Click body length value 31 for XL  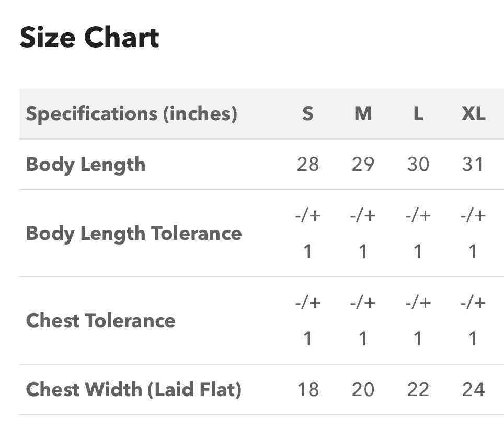[473, 165]
